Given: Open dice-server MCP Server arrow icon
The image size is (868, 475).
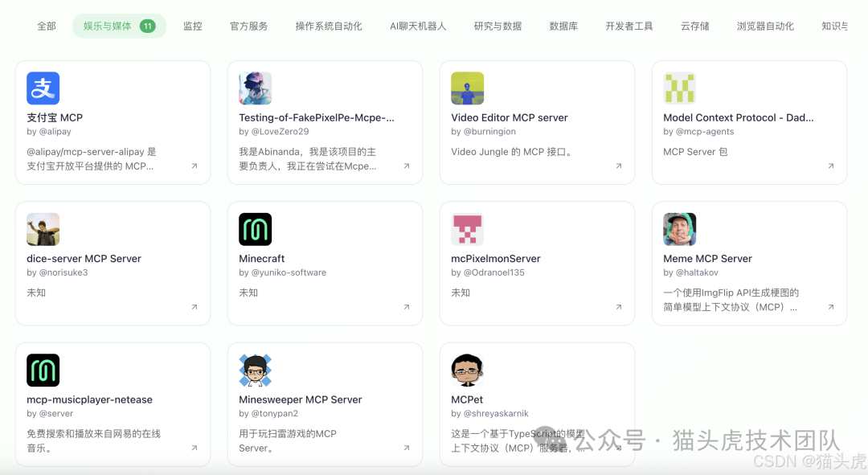Looking at the screenshot, I should [194, 307].
